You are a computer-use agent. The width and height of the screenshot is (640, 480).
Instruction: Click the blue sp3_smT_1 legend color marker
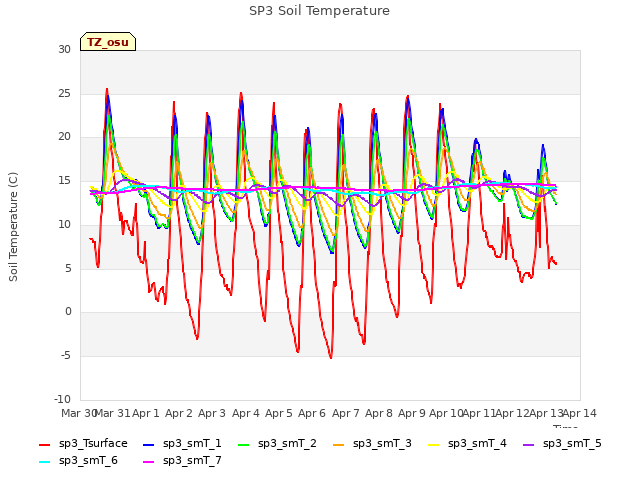(x=149, y=444)
